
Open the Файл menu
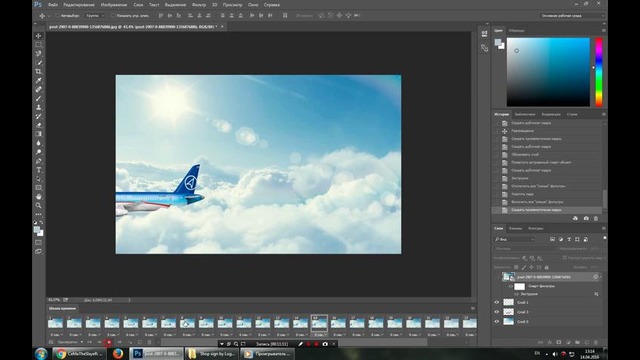(53, 5)
